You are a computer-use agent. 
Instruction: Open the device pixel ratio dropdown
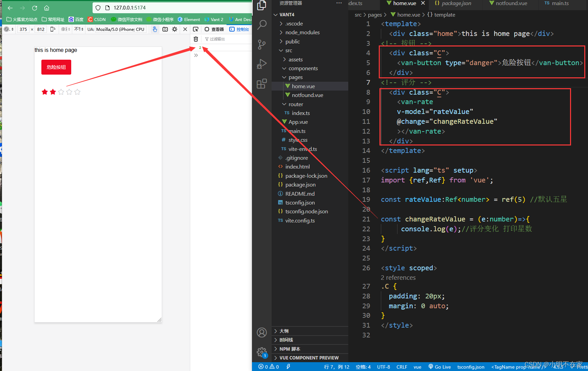point(65,29)
